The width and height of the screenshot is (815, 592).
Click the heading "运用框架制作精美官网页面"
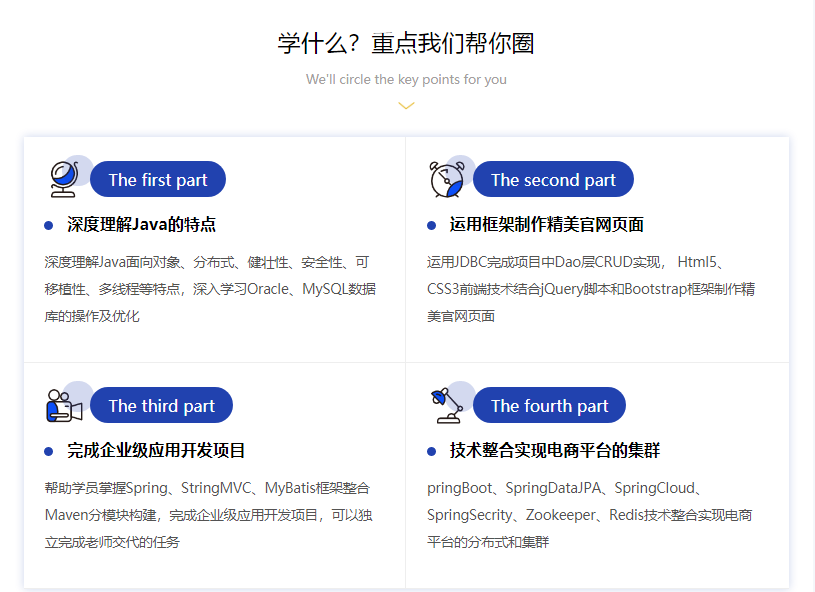546,225
